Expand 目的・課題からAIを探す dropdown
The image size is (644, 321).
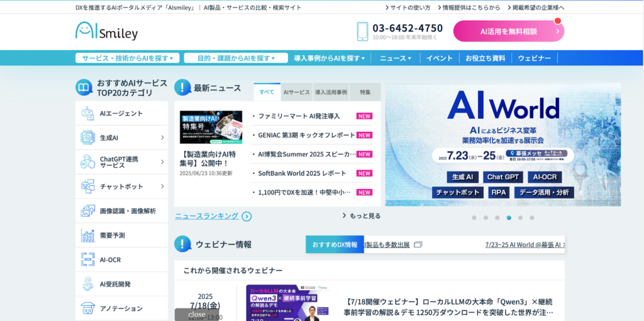click(236, 58)
